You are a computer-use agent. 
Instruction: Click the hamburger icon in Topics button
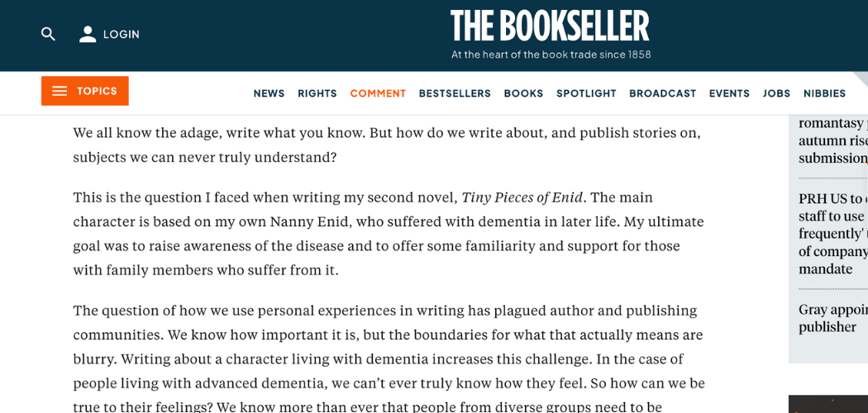coord(60,91)
